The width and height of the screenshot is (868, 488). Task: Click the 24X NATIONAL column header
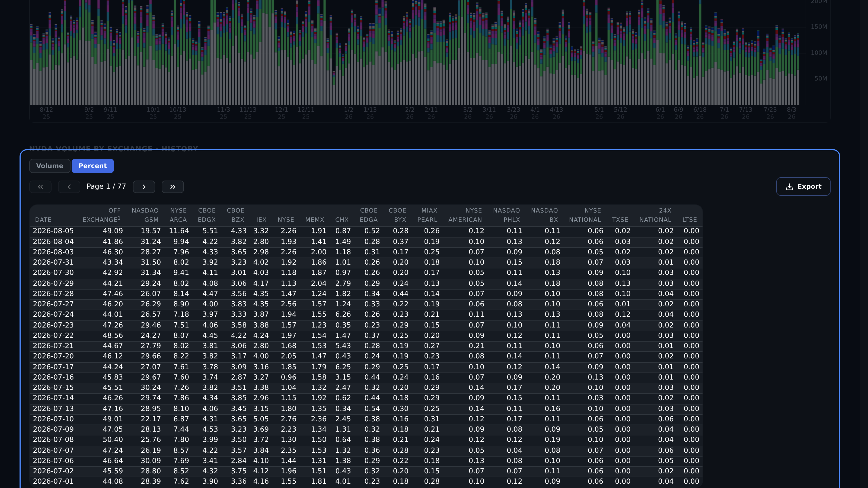pyautogui.click(x=655, y=215)
